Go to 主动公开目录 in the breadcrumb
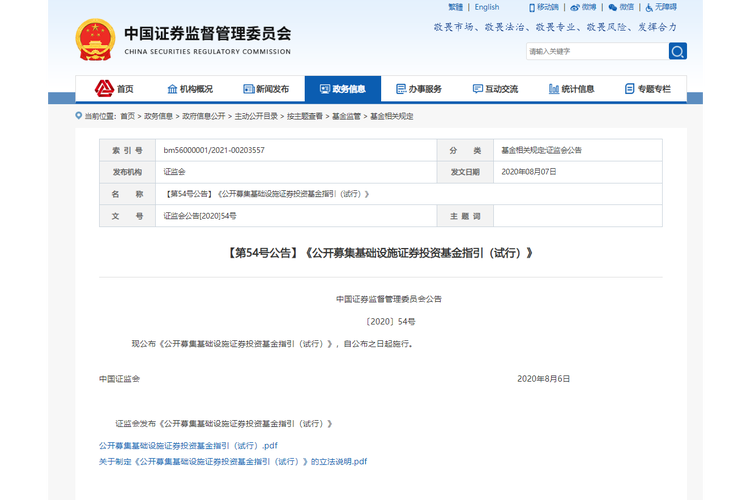This screenshot has width=751, height=500. [x=256, y=116]
